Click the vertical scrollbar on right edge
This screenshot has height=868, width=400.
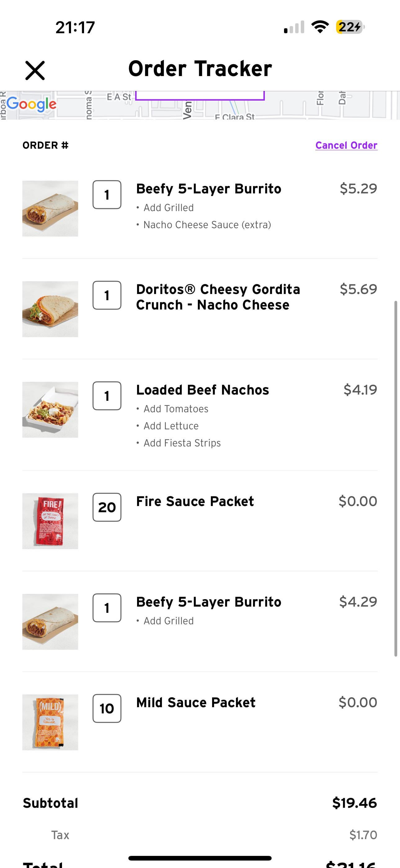coord(396,478)
